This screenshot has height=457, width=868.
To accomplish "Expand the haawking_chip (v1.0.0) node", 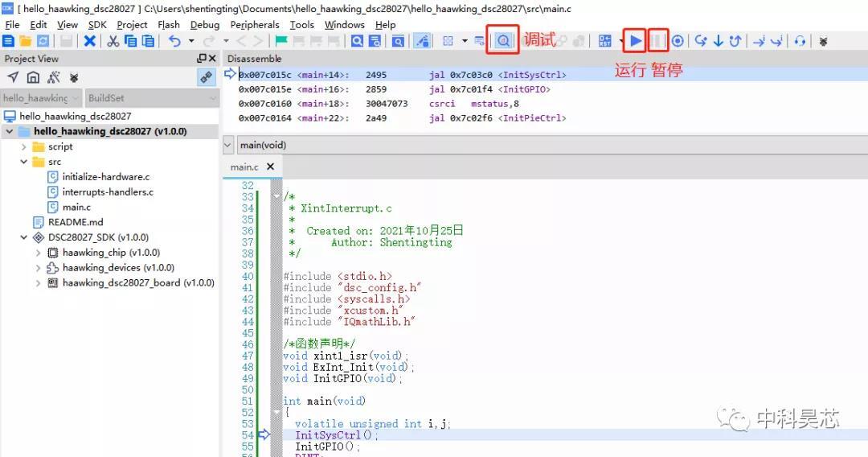I will [x=39, y=253].
